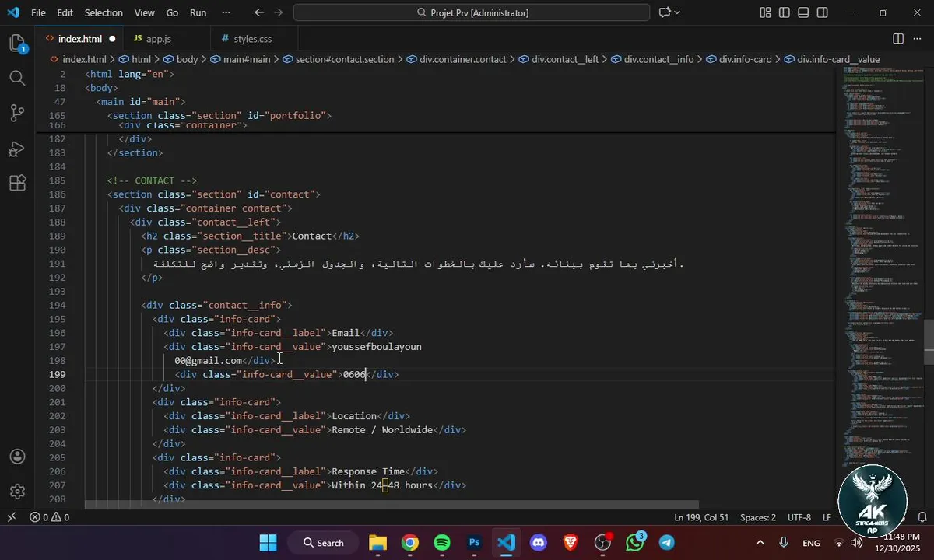Image resolution: width=934 pixels, height=560 pixels.
Task: Go forward with the right arrow
Action: (280, 12)
